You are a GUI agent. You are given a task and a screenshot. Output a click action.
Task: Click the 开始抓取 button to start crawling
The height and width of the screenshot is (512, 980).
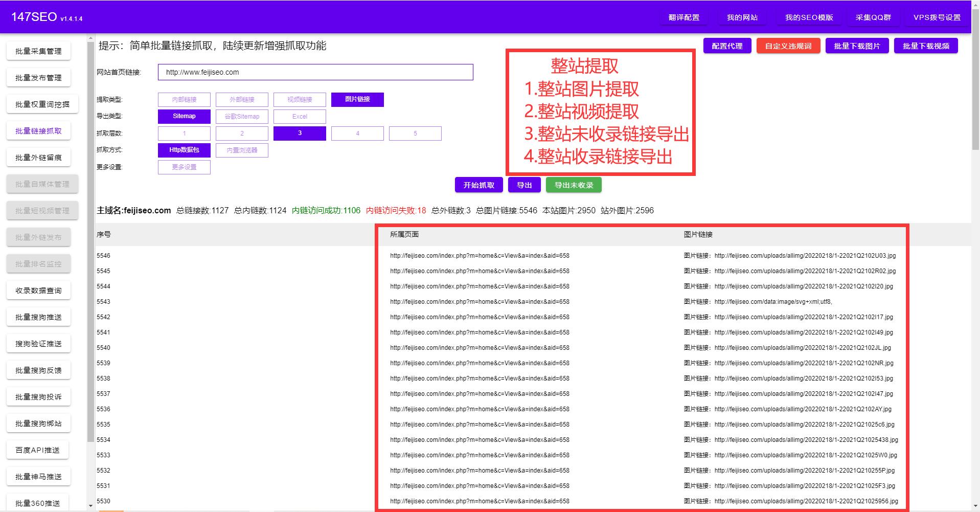(477, 185)
